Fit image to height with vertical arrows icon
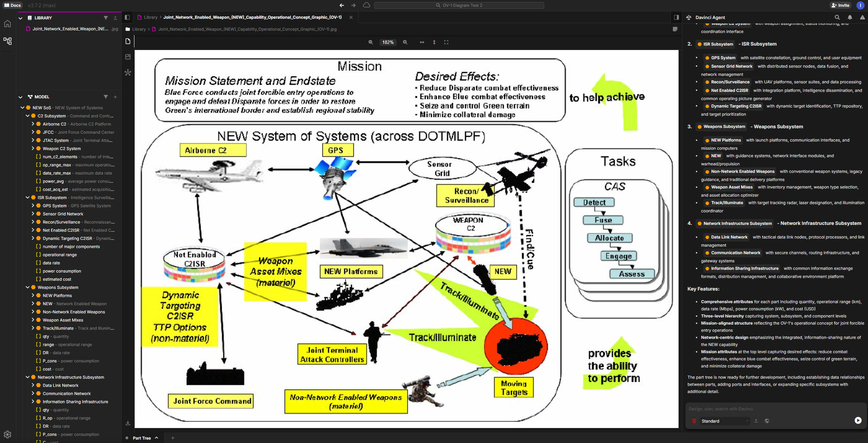The height and width of the screenshot is (443, 868). point(434,42)
